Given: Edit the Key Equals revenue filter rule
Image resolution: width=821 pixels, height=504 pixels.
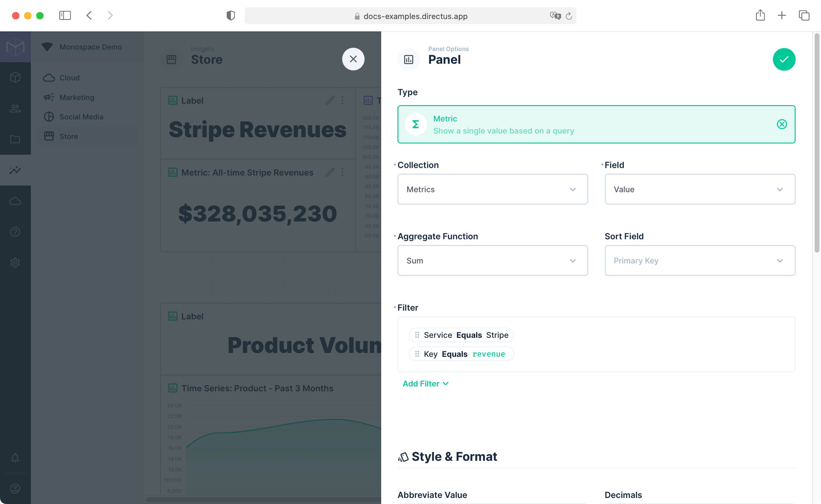Looking at the screenshot, I should [x=461, y=354].
